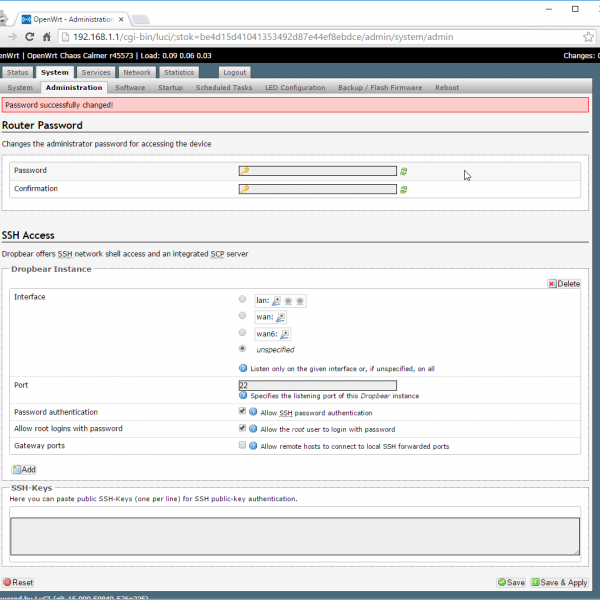The height and width of the screenshot is (600, 600).
Task: Click the help icon for Gateway ports
Action: pos(253,446)
